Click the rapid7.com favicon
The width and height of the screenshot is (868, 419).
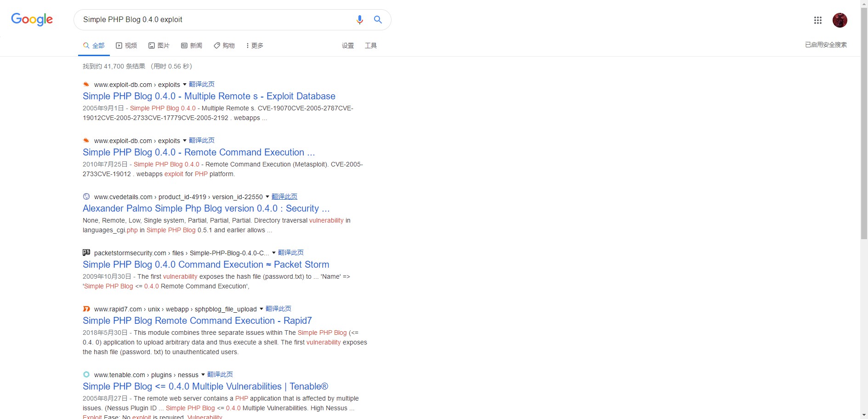pyautogui.click(x=86, y=309)
